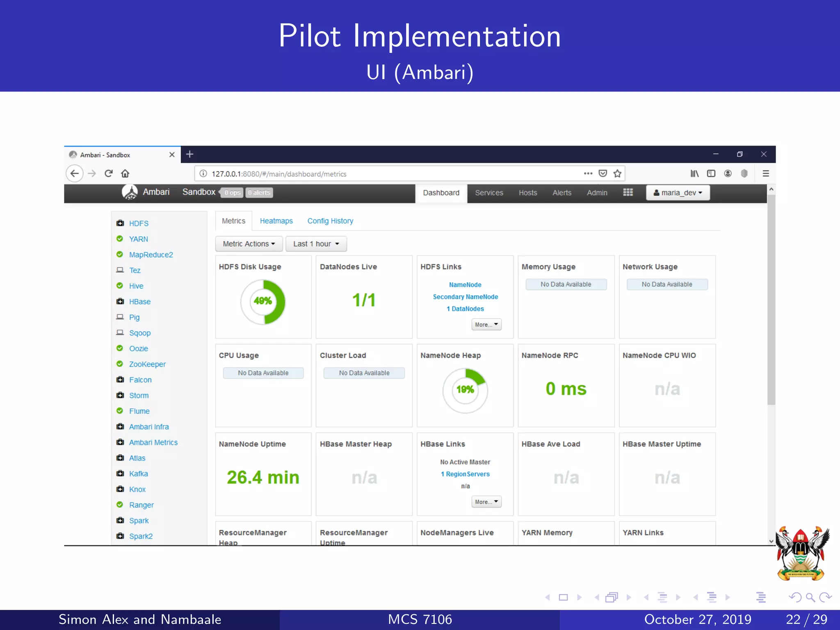Open the Secondary NameNode link

[466, 297]
